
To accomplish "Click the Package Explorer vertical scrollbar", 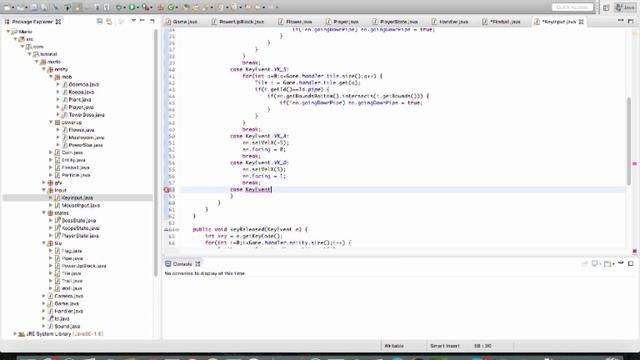I will 156,153.
